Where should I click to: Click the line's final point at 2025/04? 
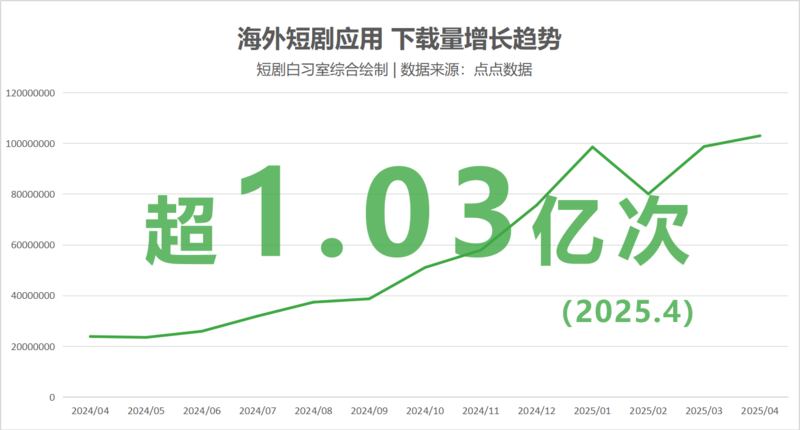[x=761, y=136]
